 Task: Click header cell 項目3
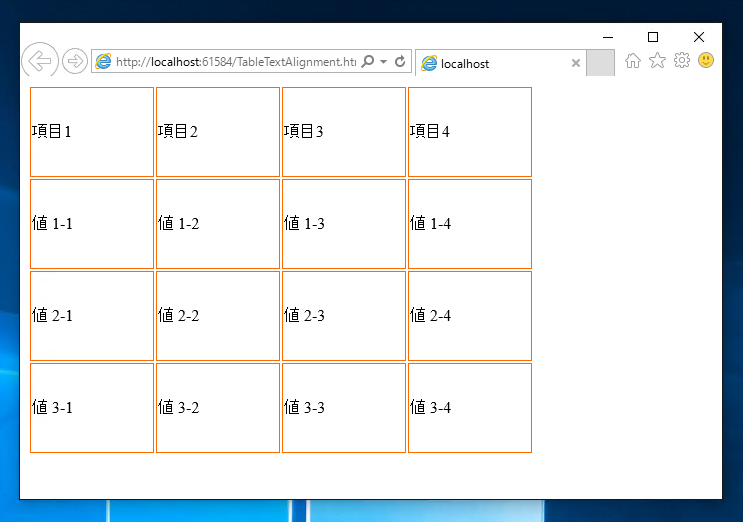click(x=344, y=132)
